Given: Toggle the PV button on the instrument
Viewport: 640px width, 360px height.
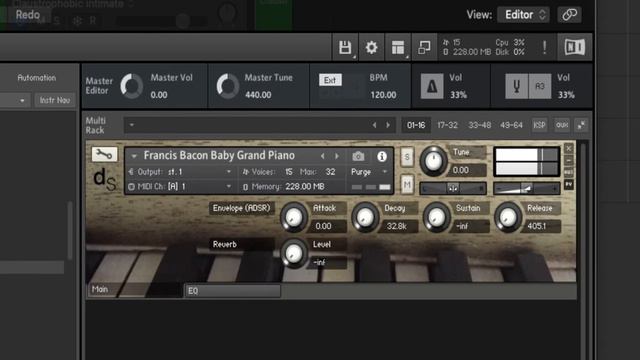Looking at the screenshot, I should pyautogui.click(x=569, y=184).
